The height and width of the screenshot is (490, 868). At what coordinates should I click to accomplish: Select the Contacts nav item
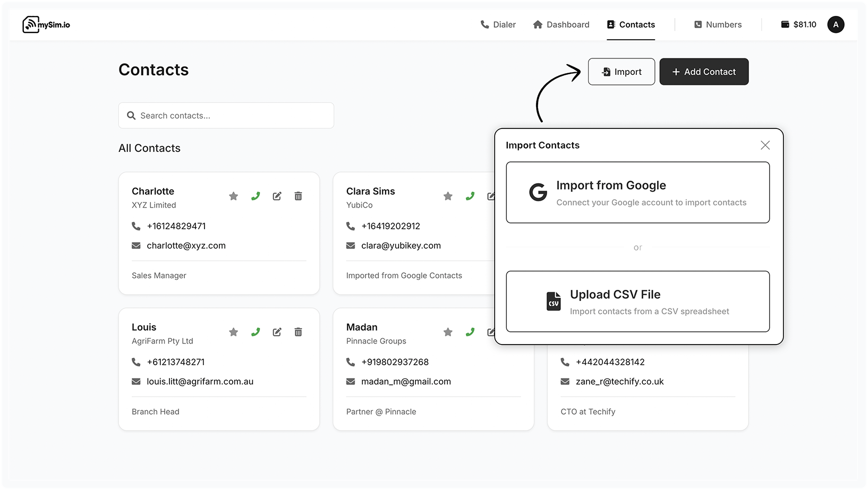tap(631, 24)
